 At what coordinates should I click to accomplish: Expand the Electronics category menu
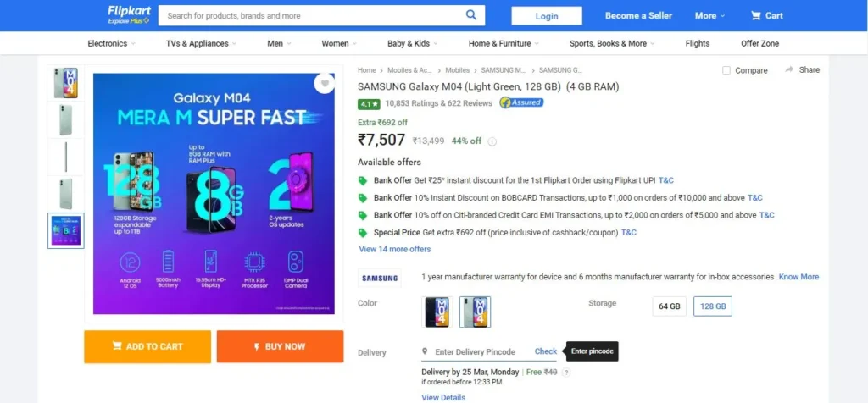(x=111, y=43)
